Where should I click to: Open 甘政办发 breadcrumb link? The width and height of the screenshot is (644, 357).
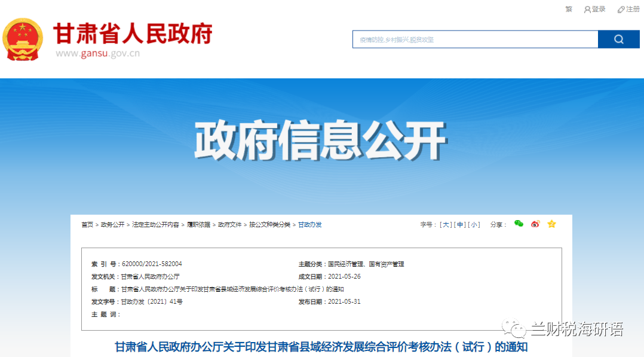tap(309, 225)
